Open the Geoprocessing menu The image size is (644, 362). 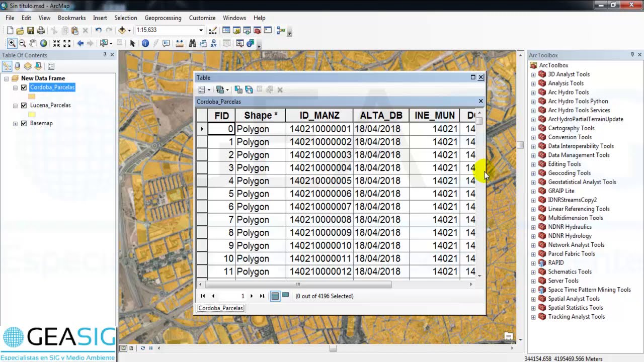pos(163,18)
